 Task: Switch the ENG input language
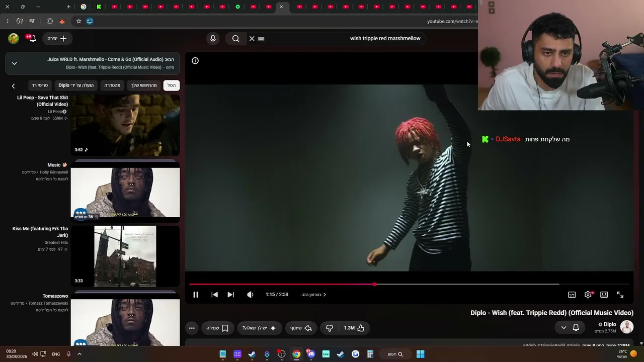pos(56,354)
